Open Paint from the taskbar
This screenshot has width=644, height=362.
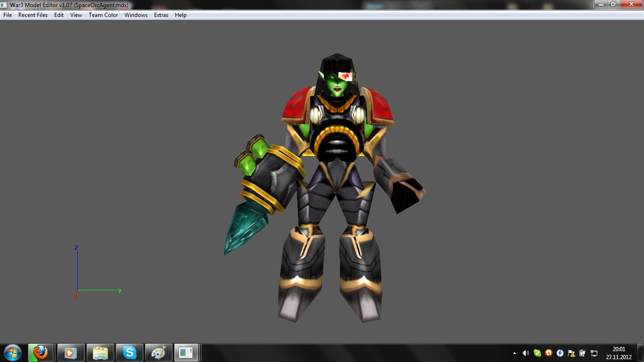pyautogui.click(x=158, y=352)
